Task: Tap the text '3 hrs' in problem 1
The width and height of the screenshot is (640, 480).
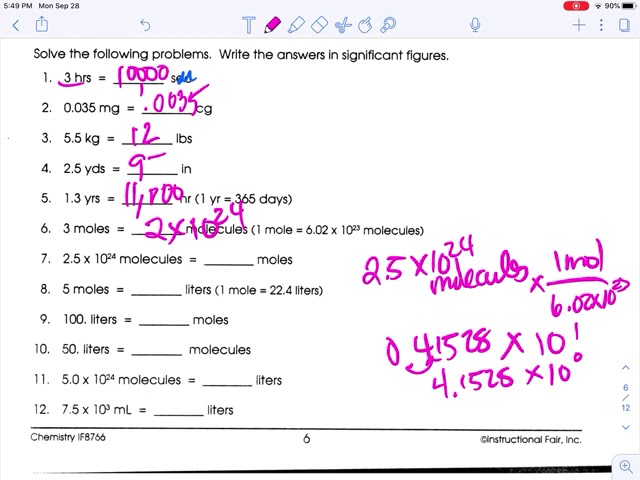Action: [x=77, y=77]
